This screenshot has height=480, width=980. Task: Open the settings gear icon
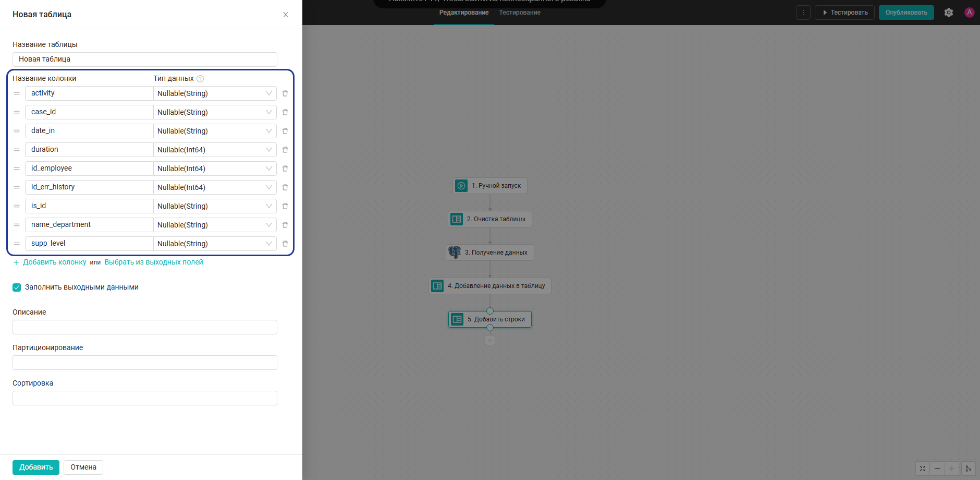[x=949, y=13]
